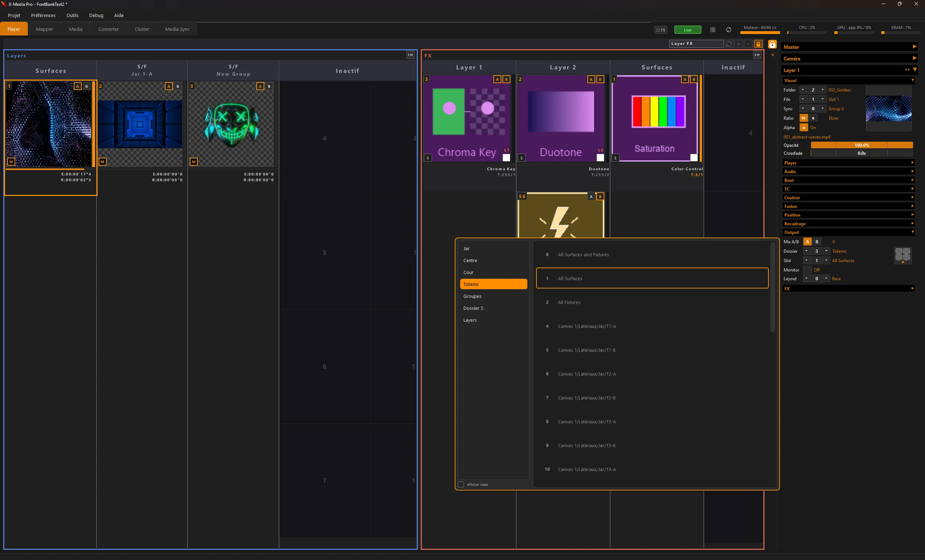
Task: Check the 'Afficher vides' checkbox
Action: pos(461,484)
